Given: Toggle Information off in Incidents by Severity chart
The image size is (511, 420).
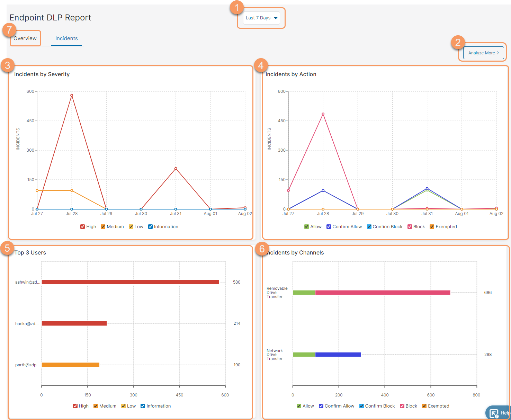Looking at the screenshot, I should [150, 226].
